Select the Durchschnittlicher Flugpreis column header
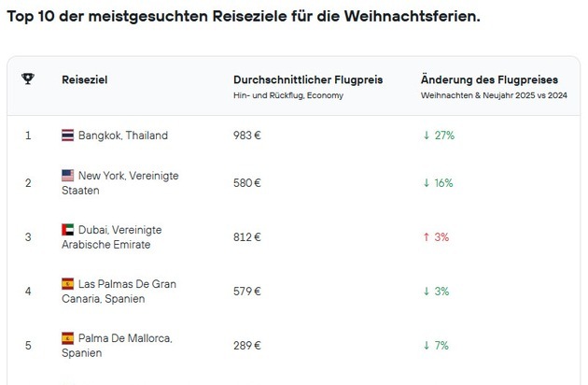Image resolution: width=588 pixels, height=385 pixels. [x=307, y=80]
